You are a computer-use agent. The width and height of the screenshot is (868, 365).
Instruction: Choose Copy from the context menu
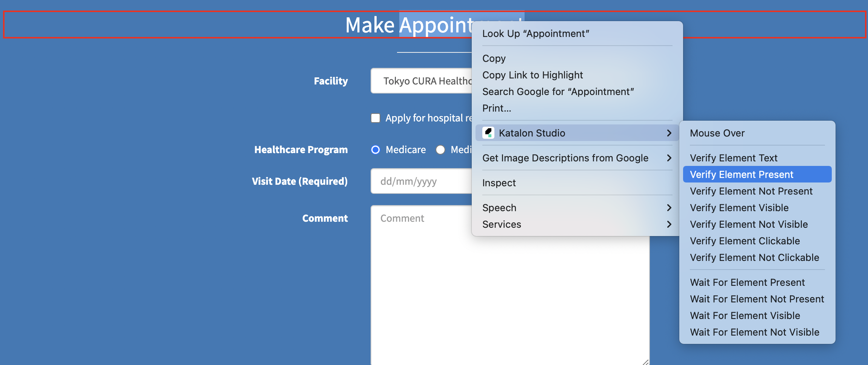pos(494,58)
